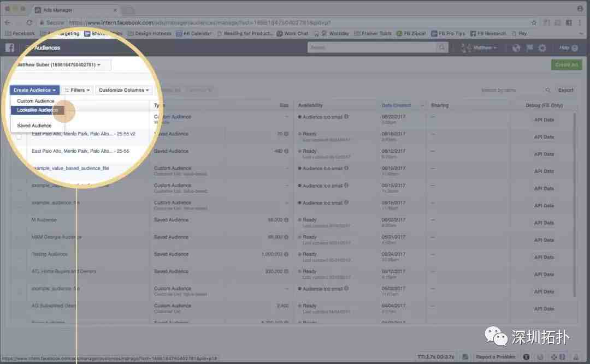Choose Custom Audience from the menu

pos(36,101)
